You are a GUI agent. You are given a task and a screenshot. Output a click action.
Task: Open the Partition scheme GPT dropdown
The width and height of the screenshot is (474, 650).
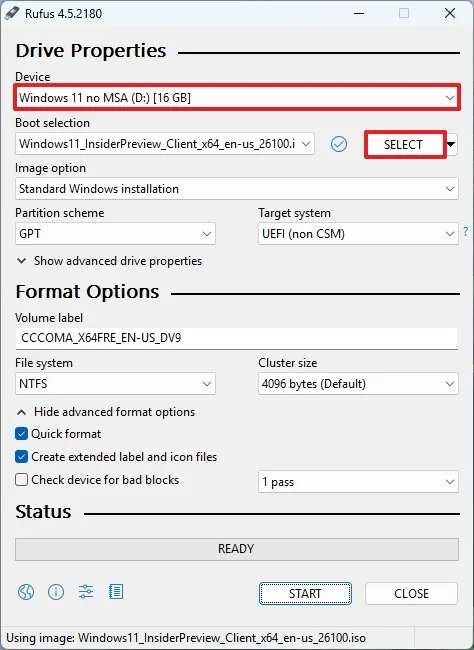click(115, 234)
